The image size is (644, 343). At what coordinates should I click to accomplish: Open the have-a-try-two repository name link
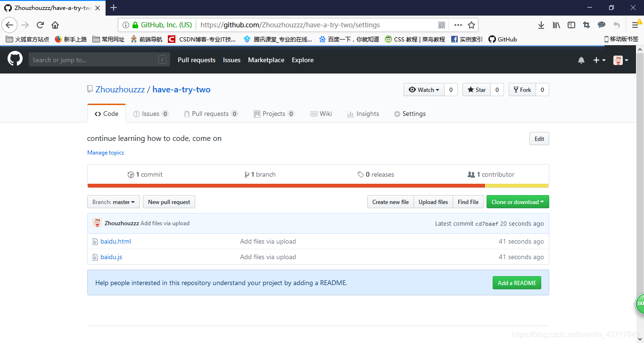pyautogui.click(x=182, y=90)
